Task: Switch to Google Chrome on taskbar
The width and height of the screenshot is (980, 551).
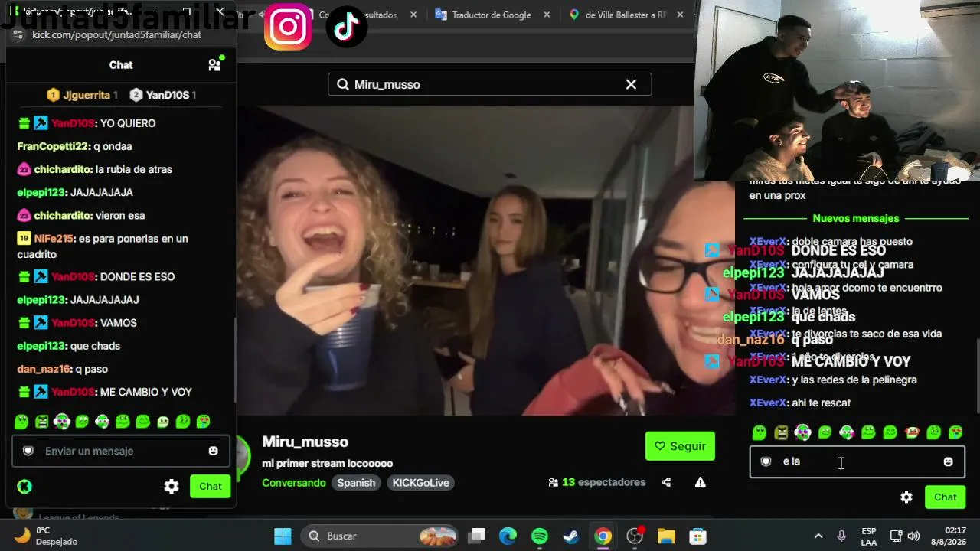Action: pos(603,536)
